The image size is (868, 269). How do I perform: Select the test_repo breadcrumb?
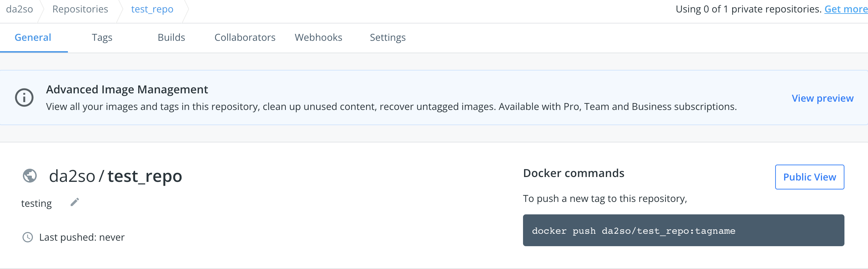(x=152, y=9)
